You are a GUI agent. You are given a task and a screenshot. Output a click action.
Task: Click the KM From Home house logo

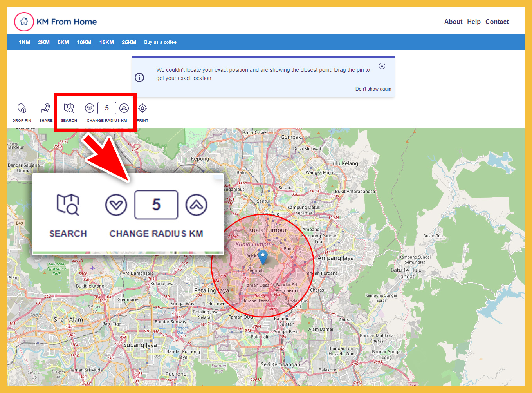coord(24,22)
